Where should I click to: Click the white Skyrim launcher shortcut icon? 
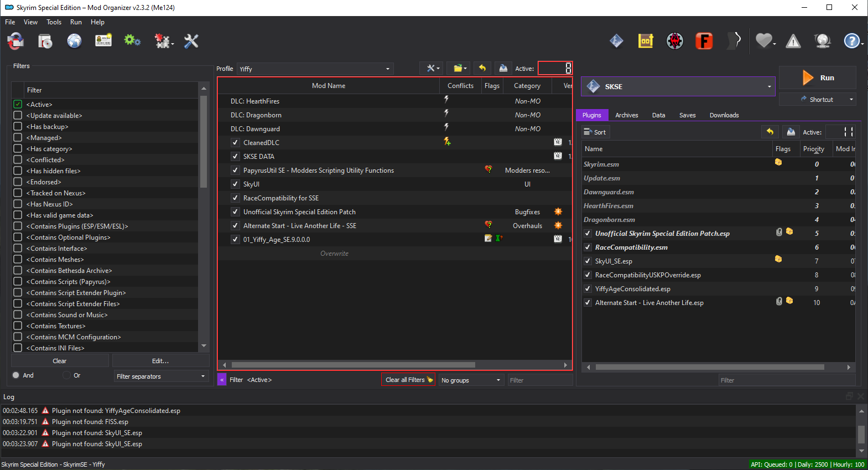tap(734, 41)
